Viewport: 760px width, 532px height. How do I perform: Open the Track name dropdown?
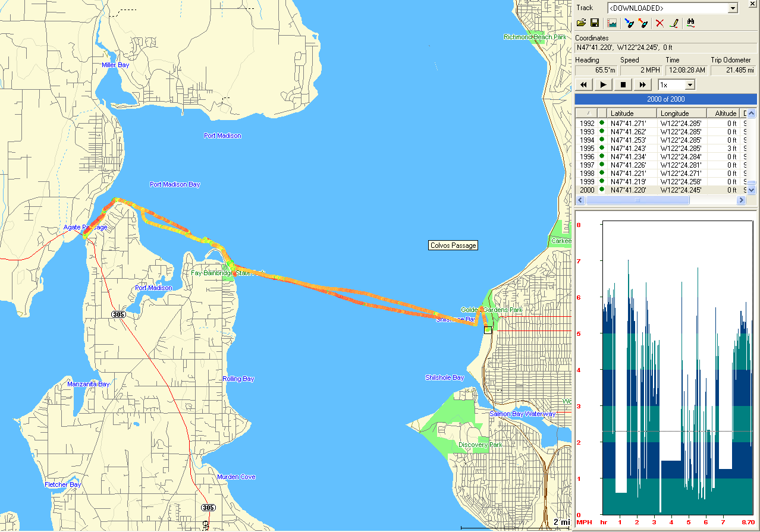coord(733,8)
